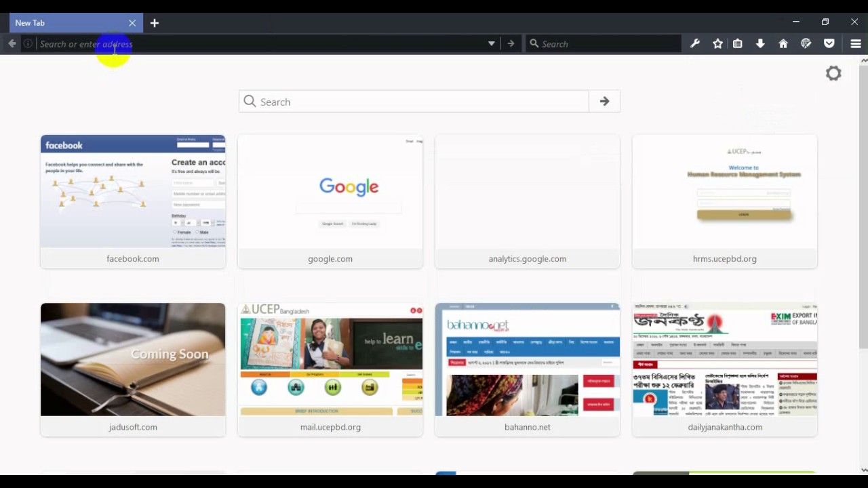Image resolution: width=868 pixels, height=488 pixels.
Task: Click the mail.ucepbd.org label text
Action: [330, 427]
